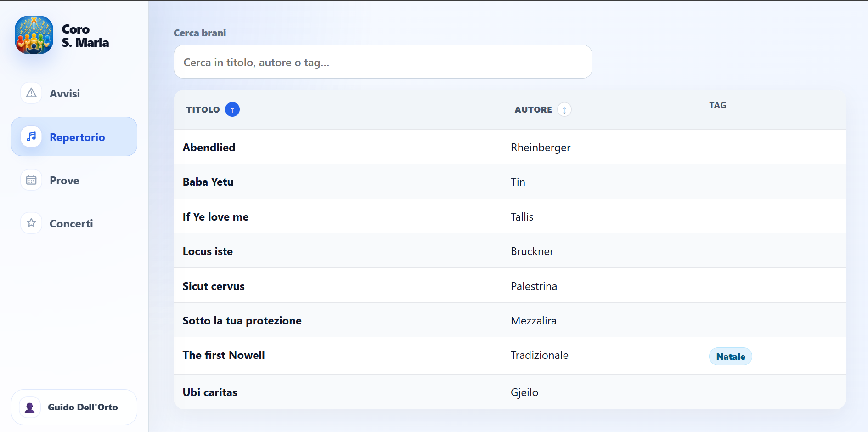
Task: Click the TAG column header
Action: click(x=717, y=105)
